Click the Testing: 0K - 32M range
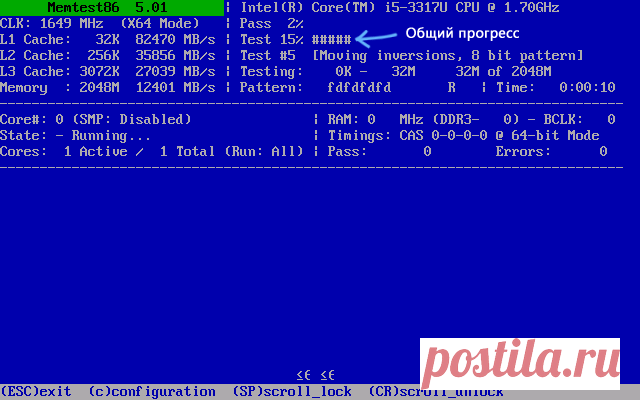 (327, 71)
